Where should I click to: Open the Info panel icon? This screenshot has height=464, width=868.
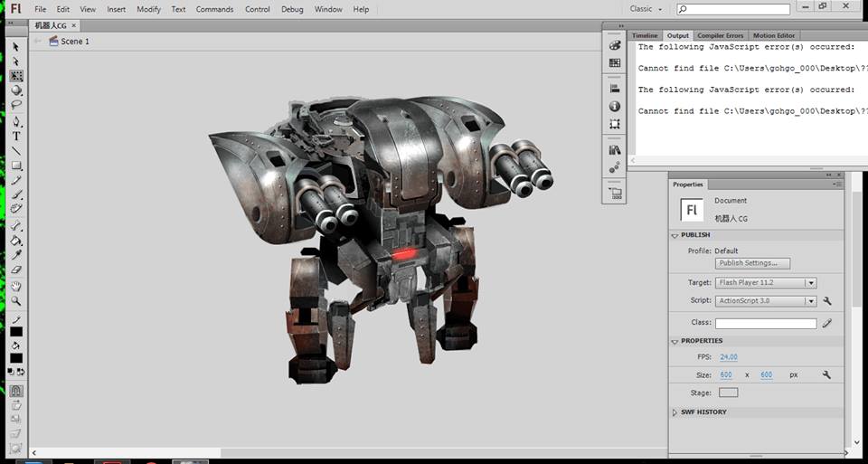tap(615, 107)
